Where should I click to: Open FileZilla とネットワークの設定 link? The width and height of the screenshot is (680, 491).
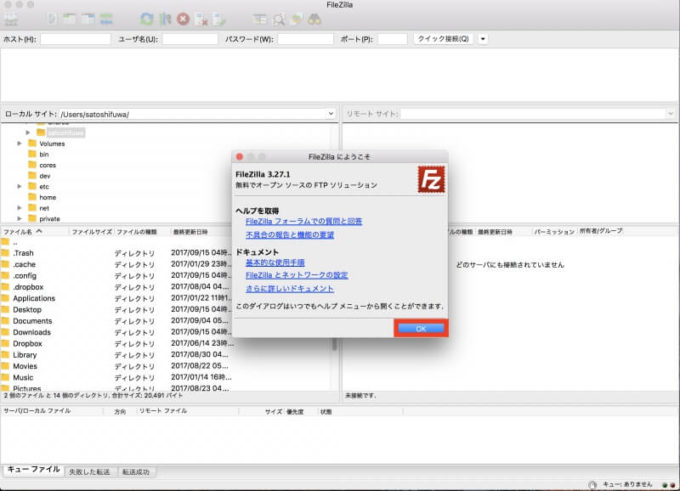tap(297, 275)
